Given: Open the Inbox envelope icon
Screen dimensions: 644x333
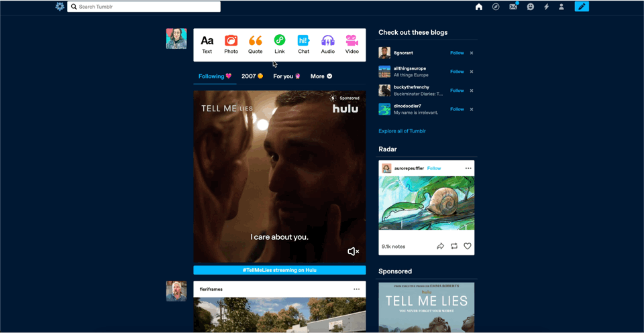Looking at the screenshot, I should (x=513, y=7).
